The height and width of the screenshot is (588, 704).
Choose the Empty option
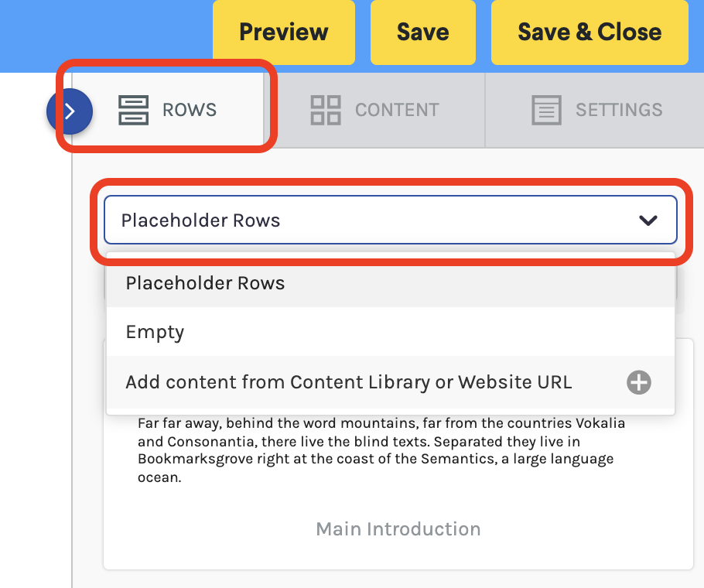[390, 332]
